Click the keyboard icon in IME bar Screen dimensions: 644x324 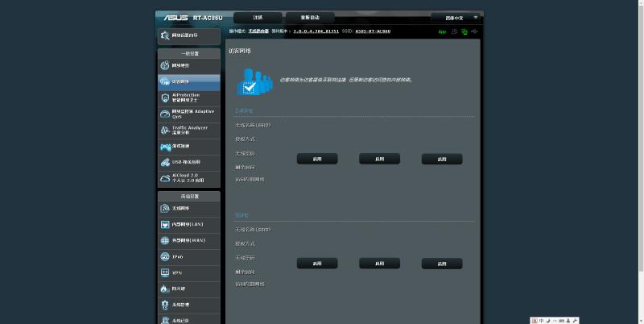561,321
